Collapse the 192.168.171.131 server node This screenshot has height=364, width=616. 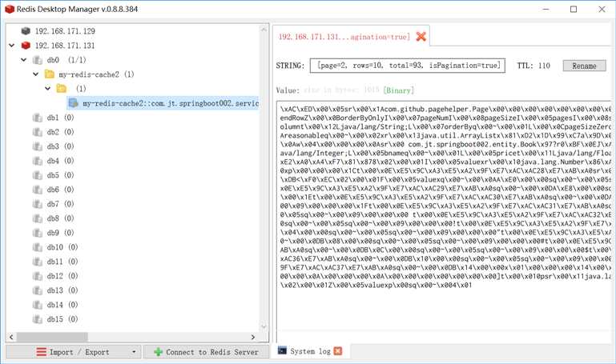pyautogui.click(x=12, y=46)
